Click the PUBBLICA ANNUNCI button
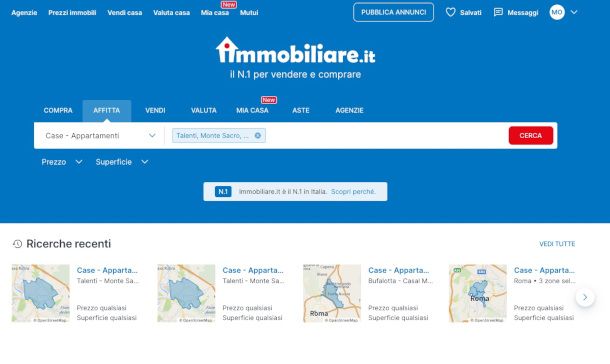The width and height of the screenshot is (610, 364). coord(393,12)
